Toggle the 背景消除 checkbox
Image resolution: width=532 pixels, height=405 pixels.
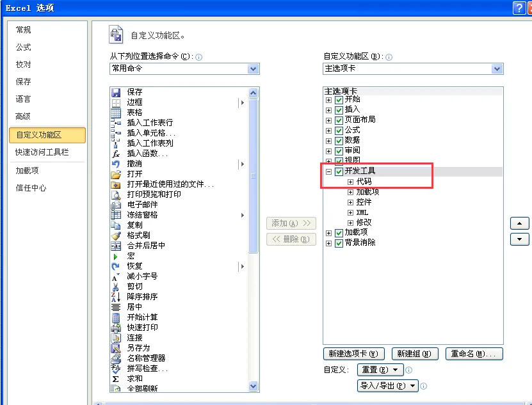[339, 243]
